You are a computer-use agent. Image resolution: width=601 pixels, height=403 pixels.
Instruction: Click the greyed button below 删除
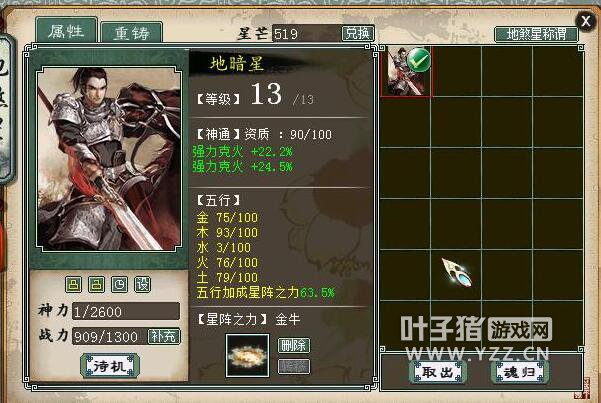click(x=293, y=367)
